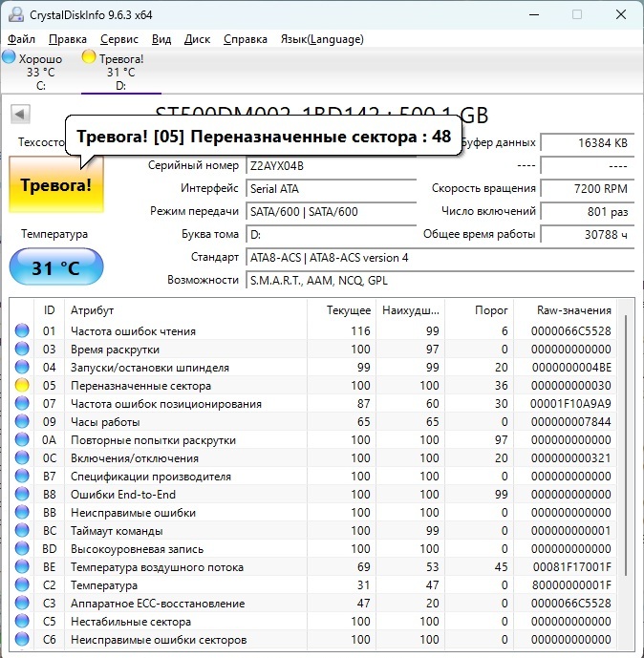644x658 pixels.
Task: Open the Правка menu
Action: [x=68, y=39]
